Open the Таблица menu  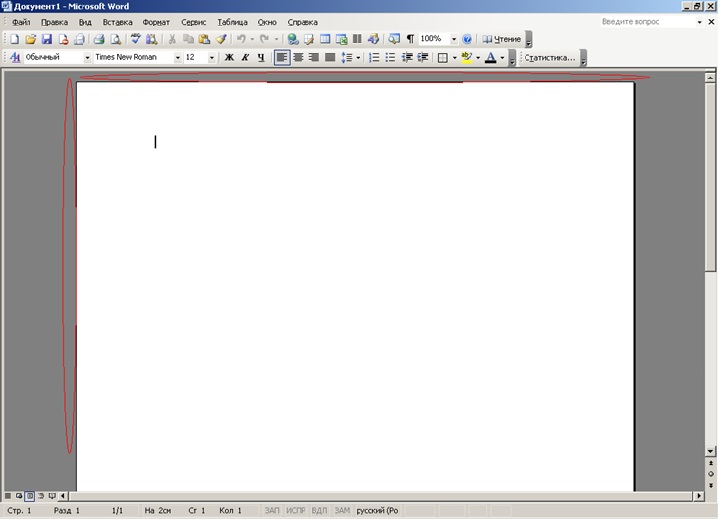click(x=232, y=22)
